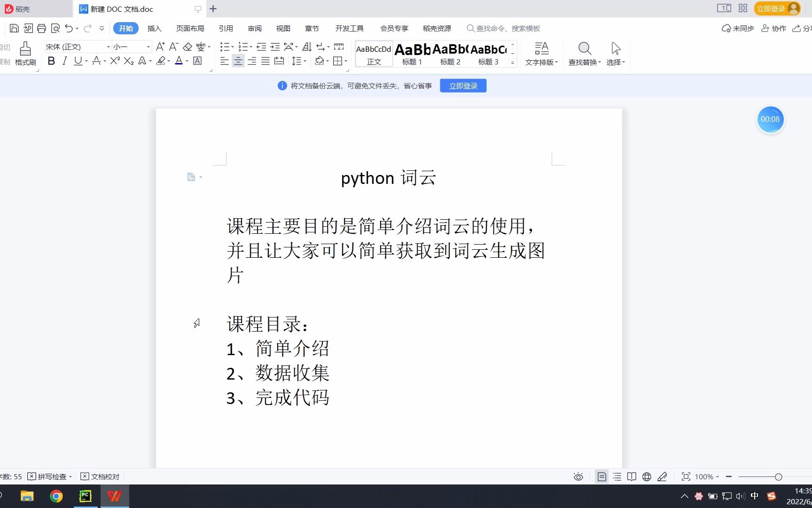This screenshot has width=812, height=508.
Task: Increase font size with A+ icon
Action: [x=160, y=47]
